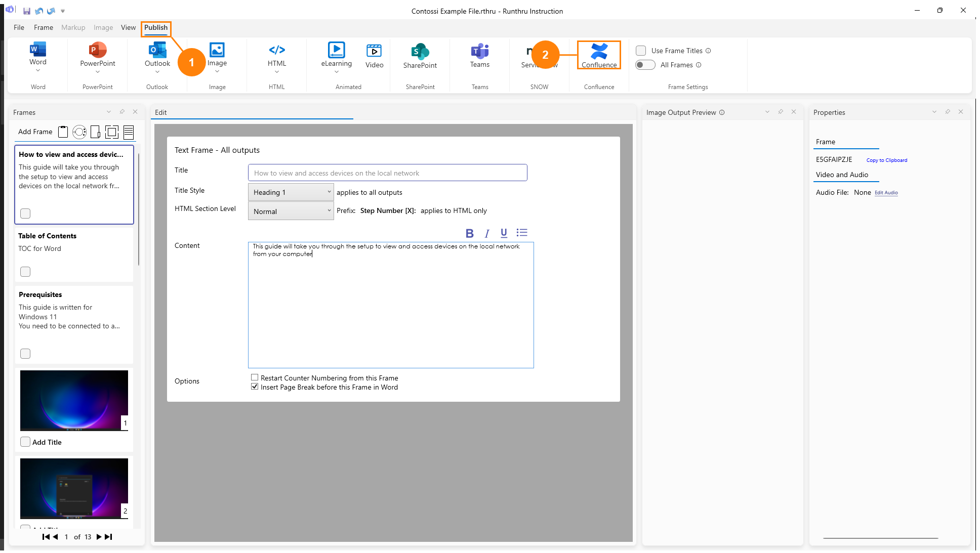
Task: Apply bold formatting to content
Action: [x=469, y=233]
